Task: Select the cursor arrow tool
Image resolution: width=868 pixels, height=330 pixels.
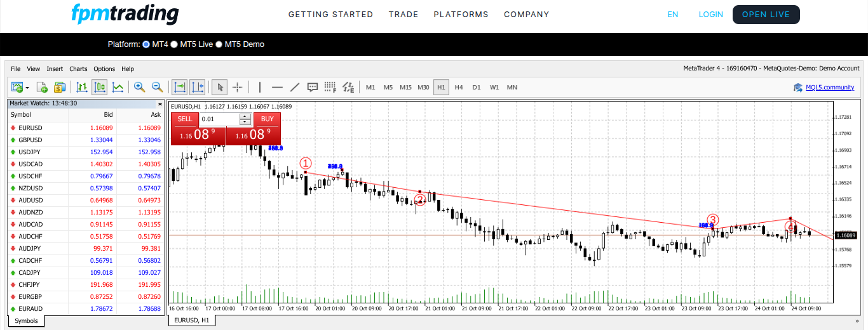Action: pyautogui.click(x=220, y=87)
